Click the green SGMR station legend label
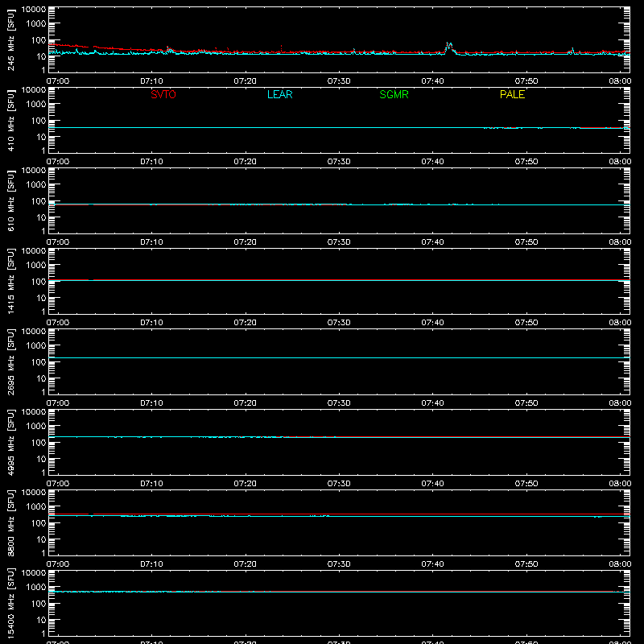This screenshot has height=644, width=644. pos(394,94)
